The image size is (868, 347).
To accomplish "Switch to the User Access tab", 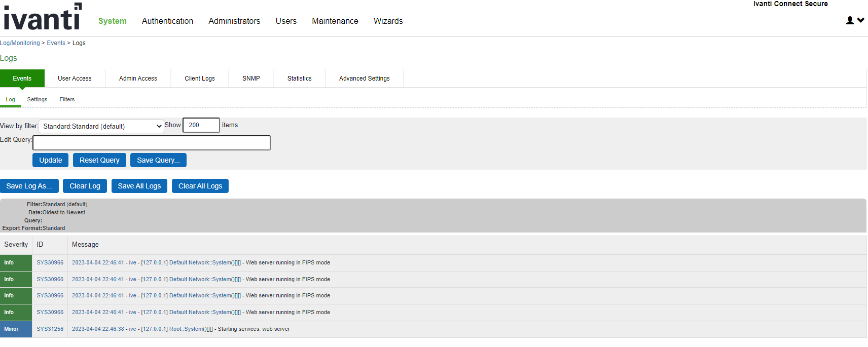I will (x=75, y=79).
